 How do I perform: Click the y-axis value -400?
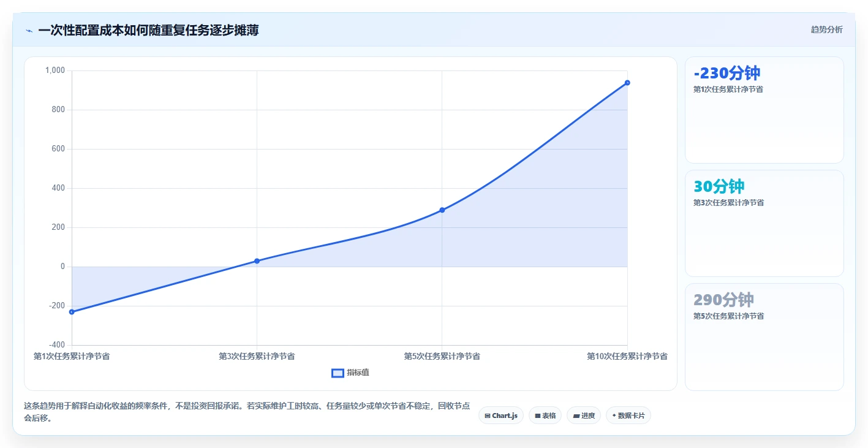coord(57,345)
